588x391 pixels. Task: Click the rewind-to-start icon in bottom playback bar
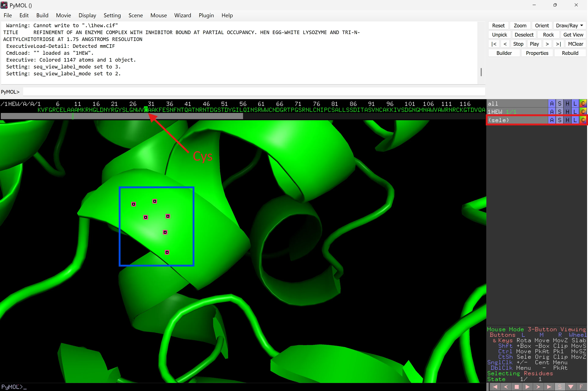pyautogui.click(x=495, y=387)
